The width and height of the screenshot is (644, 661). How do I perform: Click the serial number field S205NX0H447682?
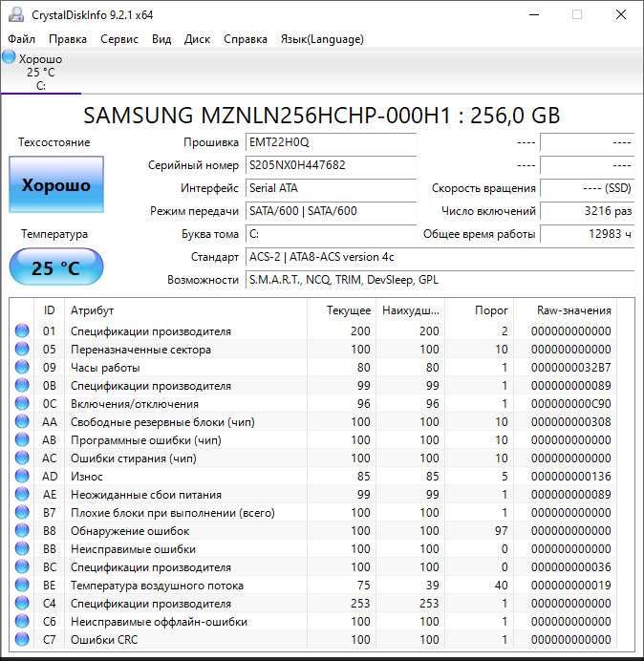[x=331, y=165]
